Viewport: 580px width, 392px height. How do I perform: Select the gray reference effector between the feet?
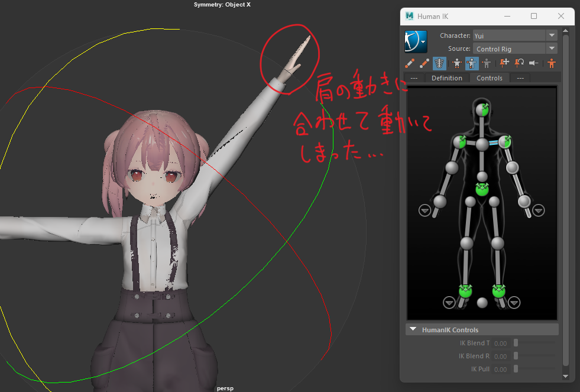coord(482,303)
